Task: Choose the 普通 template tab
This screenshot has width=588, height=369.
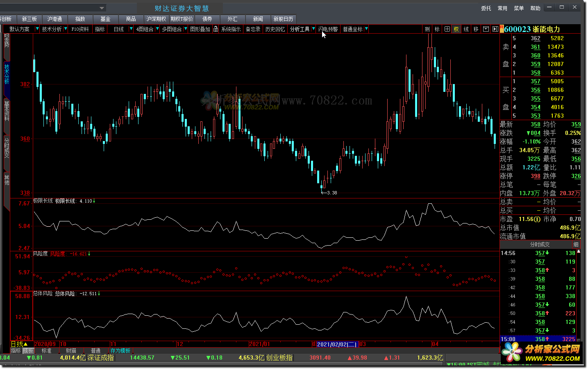Action: pos(95,351)
